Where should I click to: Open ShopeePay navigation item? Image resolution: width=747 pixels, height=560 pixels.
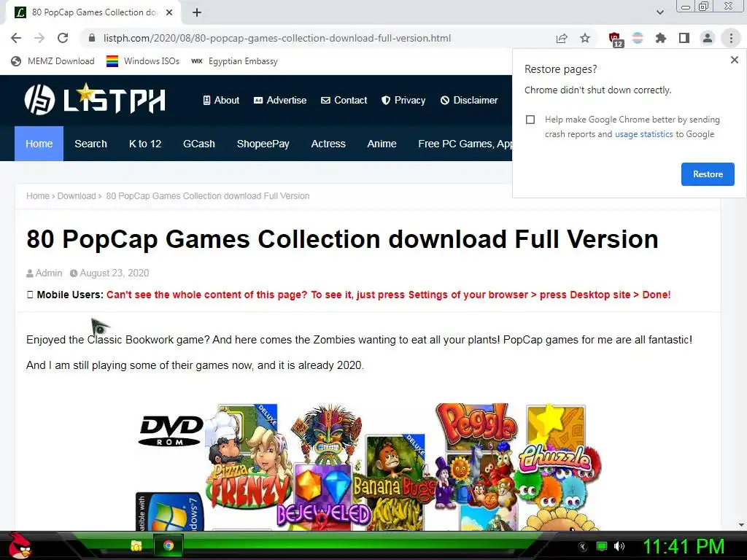(263, 144)
